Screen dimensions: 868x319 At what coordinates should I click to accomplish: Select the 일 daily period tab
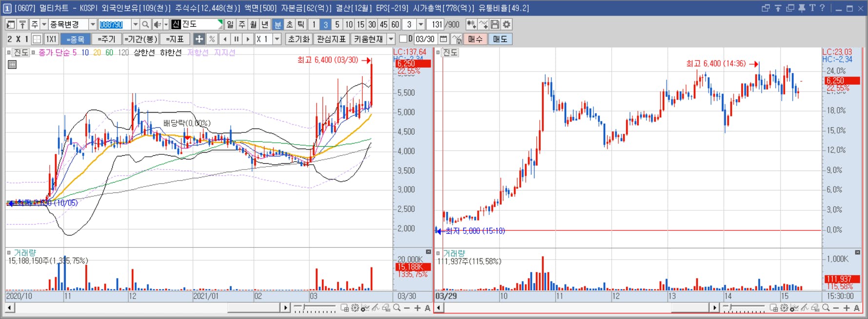230,24
